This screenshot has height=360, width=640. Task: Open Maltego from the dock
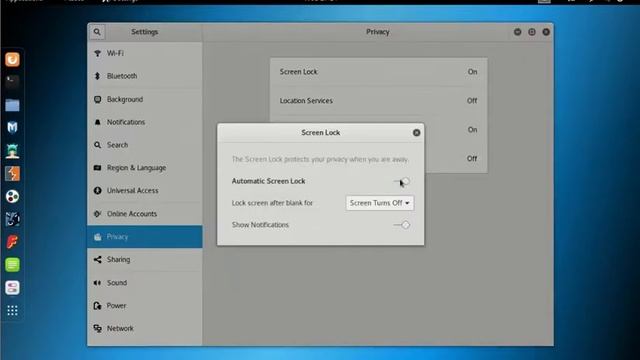(x=12, y=196)
